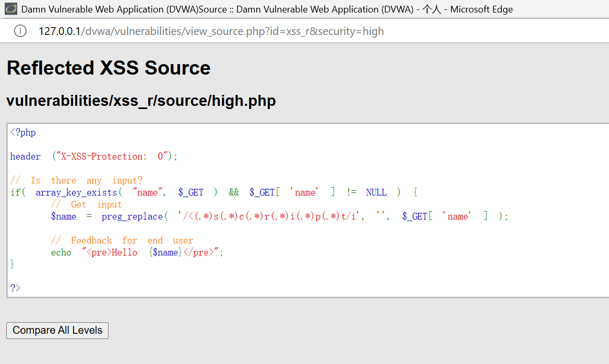Click the address bar URL
609x364 pixels.
pos(211,31)
